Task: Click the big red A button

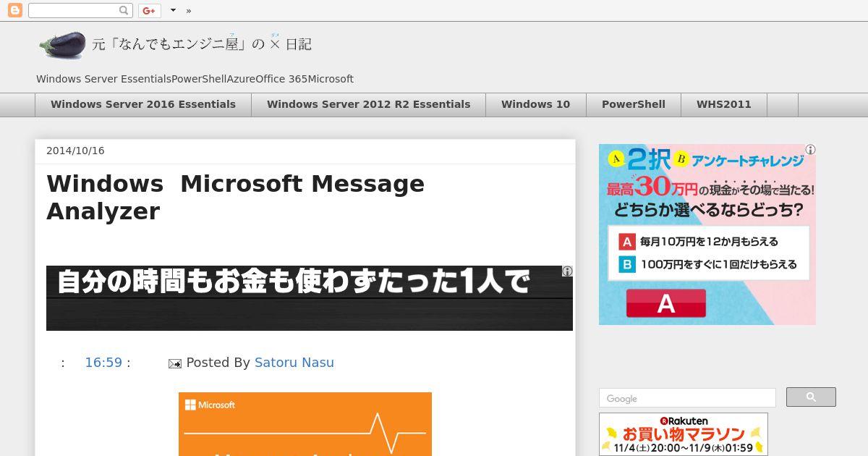Action: coord(665,303)
